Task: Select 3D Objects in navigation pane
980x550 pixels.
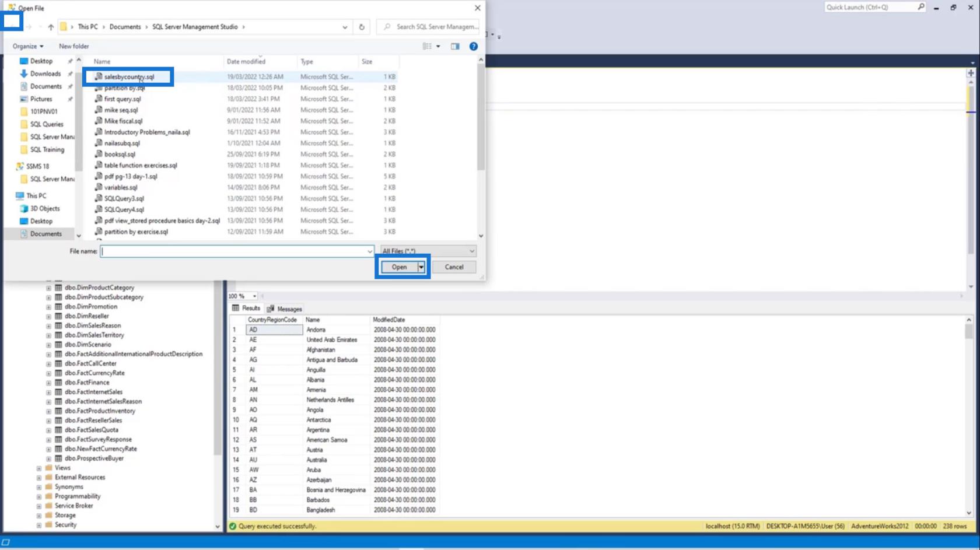Action: pyautogui.click(x=44, y=209)
